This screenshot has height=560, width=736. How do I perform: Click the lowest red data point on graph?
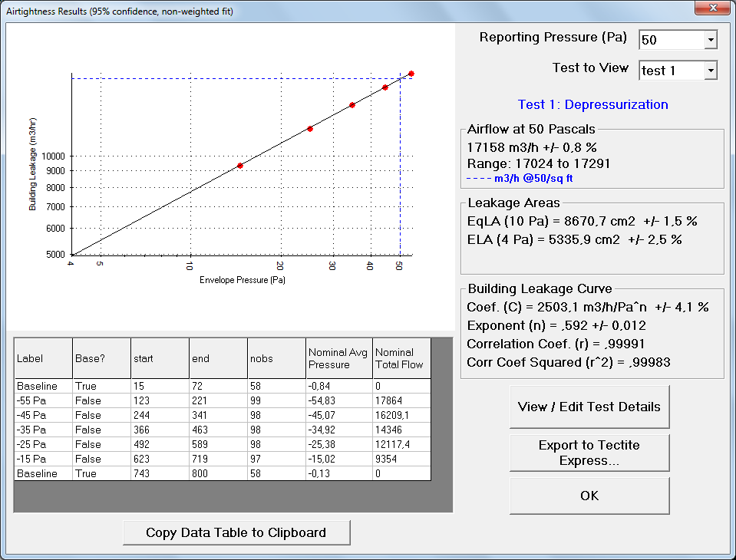tap(240, 166)
